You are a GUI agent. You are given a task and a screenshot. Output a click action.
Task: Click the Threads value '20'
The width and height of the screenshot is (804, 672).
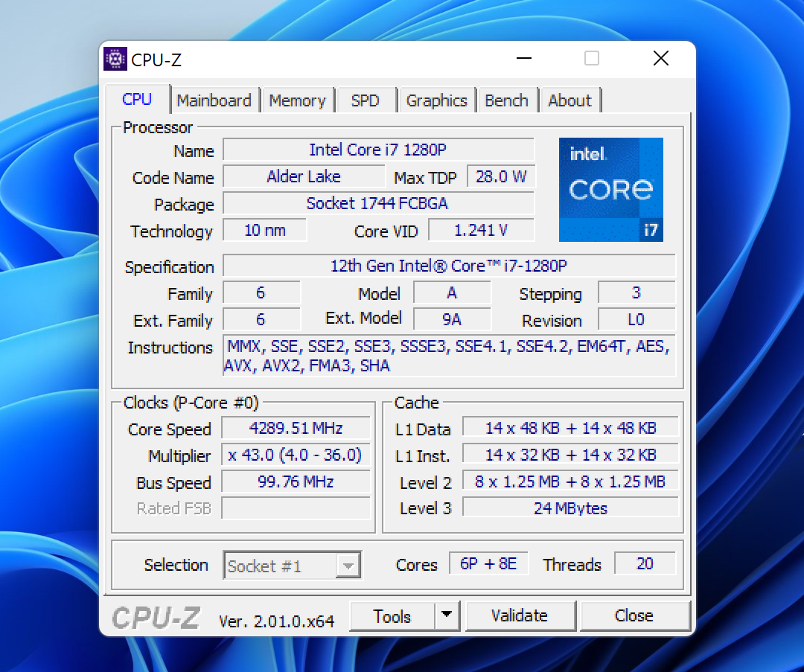point(645,564)
